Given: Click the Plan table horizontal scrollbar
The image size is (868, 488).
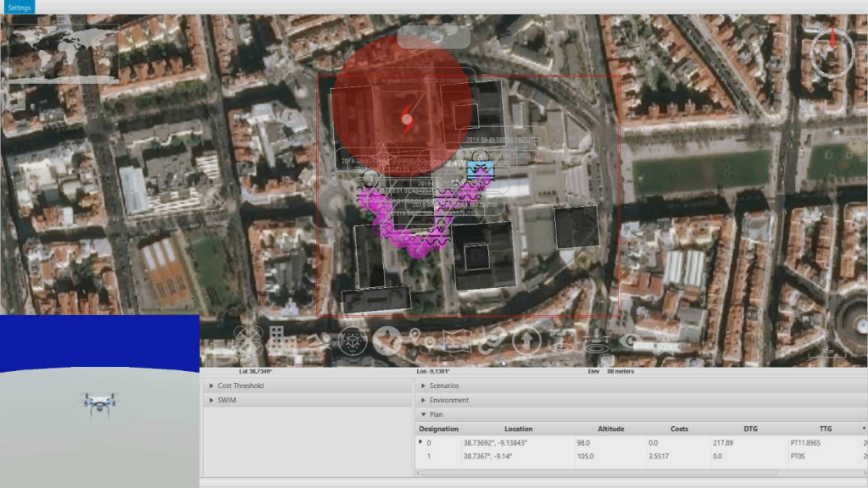Looking at the screenshot, I should [x=599, y=473].
